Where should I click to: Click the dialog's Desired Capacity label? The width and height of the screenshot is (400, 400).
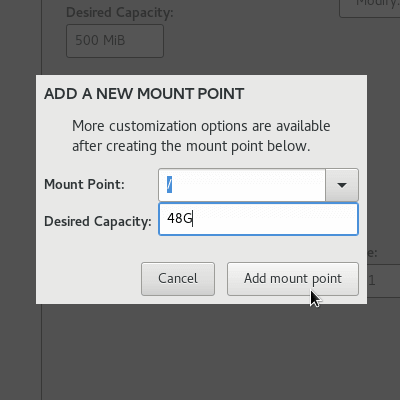[98, 222]
